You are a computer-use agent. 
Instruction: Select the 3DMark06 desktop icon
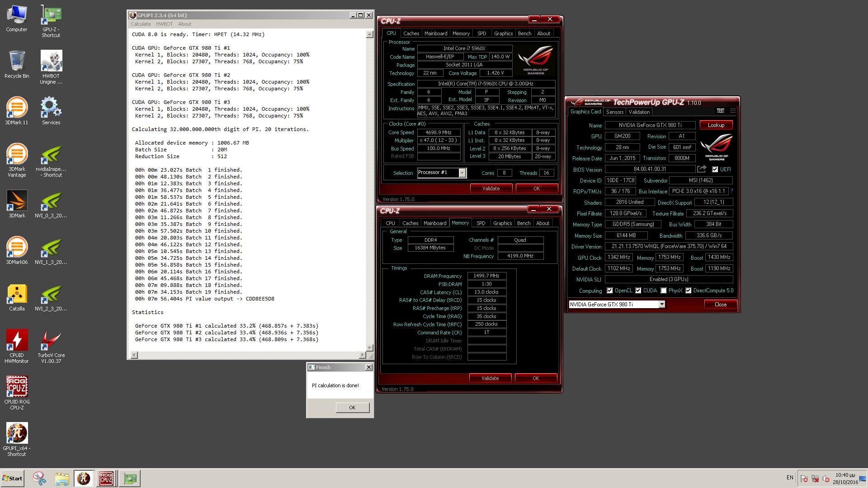pos(17,251)
